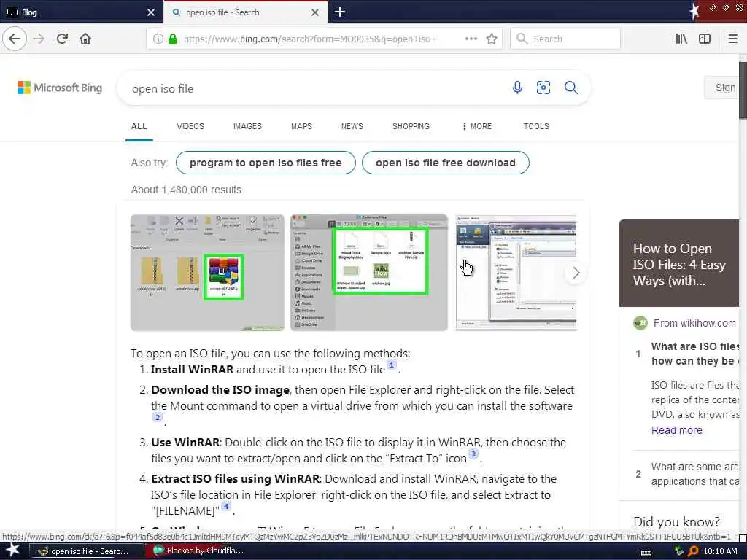The width and height of the screenshot is (747, 560).
Task: Close the Blog tab
Action: click(x=151, y=12)
